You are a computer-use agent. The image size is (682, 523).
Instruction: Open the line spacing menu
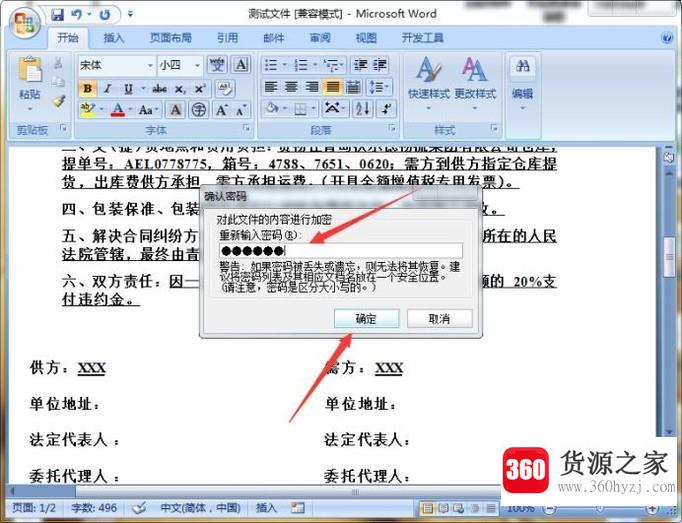tap(378, 87)
